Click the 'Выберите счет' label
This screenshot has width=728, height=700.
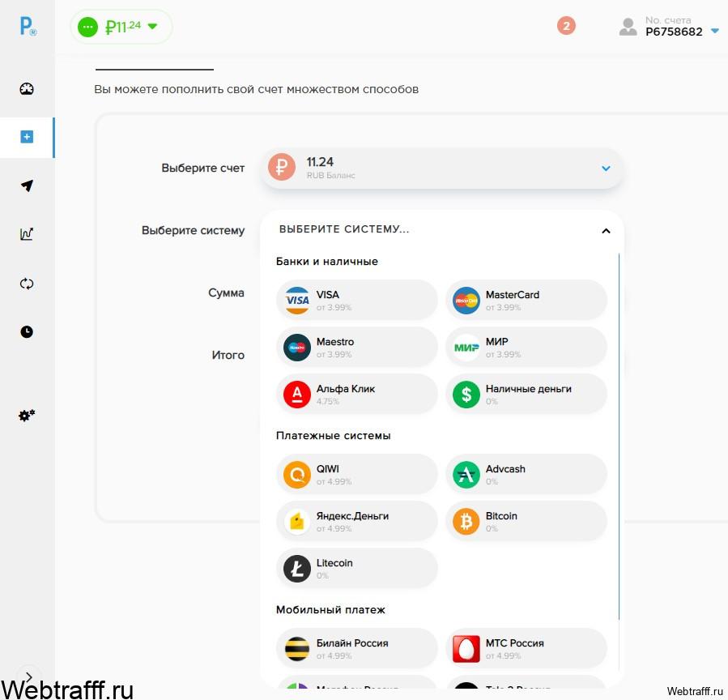[203, 168]
